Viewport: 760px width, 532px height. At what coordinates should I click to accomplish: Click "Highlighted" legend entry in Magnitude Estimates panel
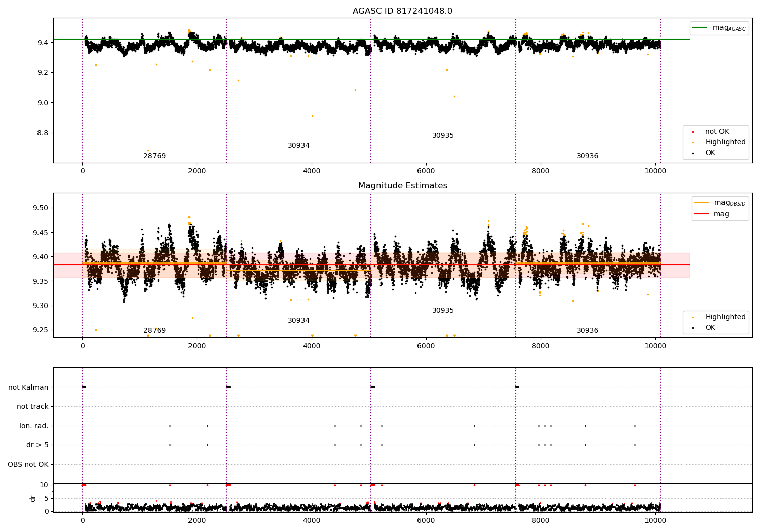pyautogui.click(x=726, y=317)
